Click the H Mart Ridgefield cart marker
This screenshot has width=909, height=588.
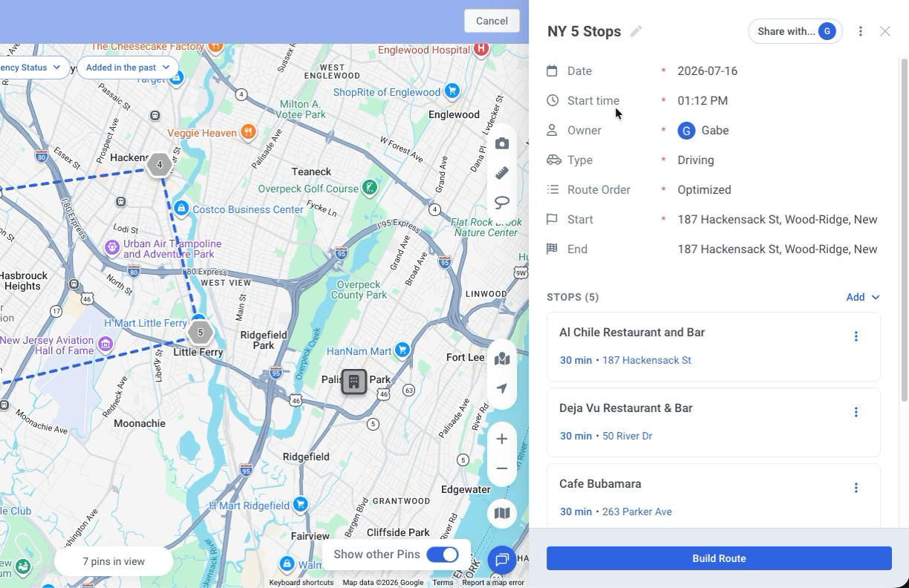300,504
